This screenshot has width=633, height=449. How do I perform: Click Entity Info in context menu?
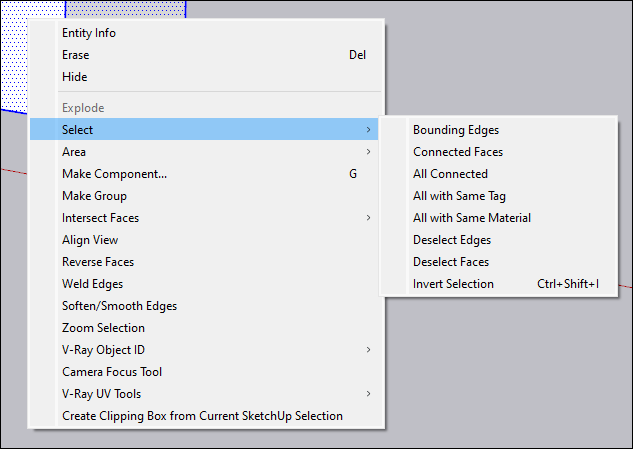[x=89, y=33]
